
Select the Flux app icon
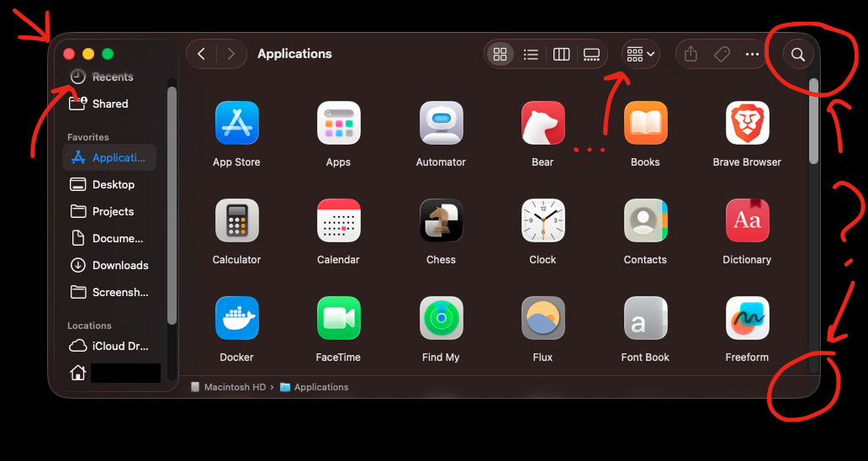[x=543, y=318]
